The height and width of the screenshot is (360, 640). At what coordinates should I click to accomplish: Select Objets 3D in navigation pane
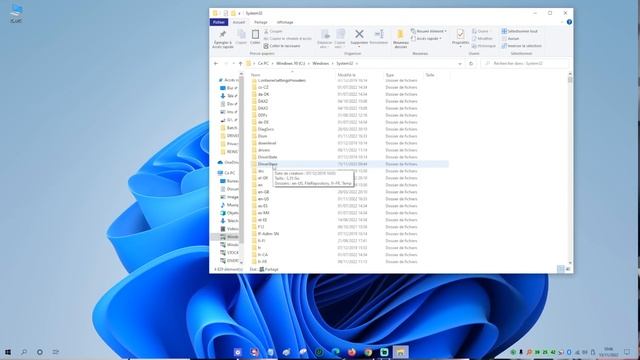pyautogui.click(x=229, y=213)
